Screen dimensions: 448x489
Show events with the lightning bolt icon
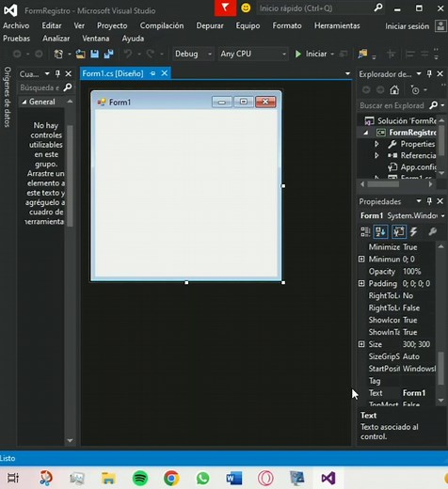pyautogui.click(x=414, y=232)
